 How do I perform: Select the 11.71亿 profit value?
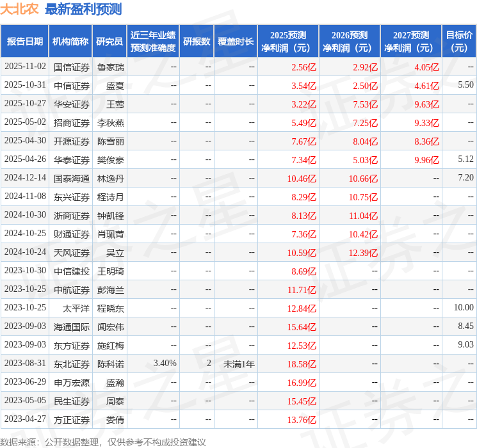[x=302, y=290]
